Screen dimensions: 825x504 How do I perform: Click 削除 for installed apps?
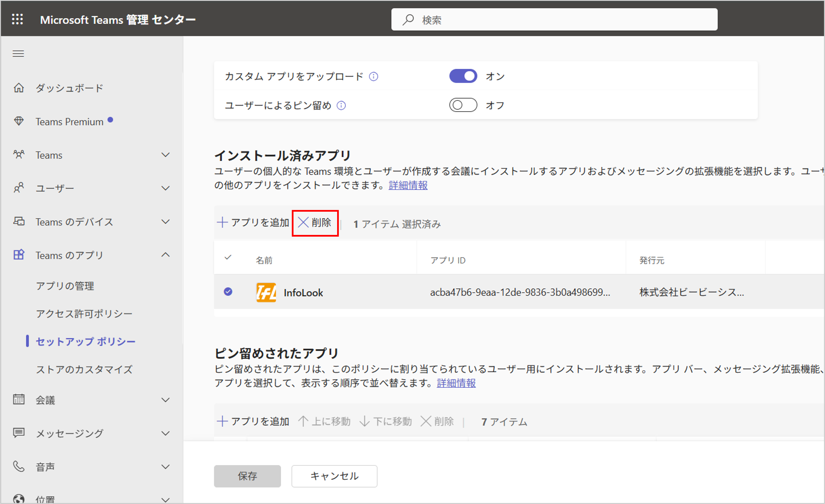[315, 223]
